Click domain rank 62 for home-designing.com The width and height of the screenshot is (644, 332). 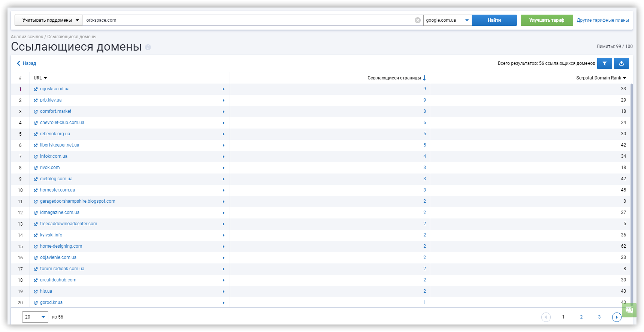[623, 246]
